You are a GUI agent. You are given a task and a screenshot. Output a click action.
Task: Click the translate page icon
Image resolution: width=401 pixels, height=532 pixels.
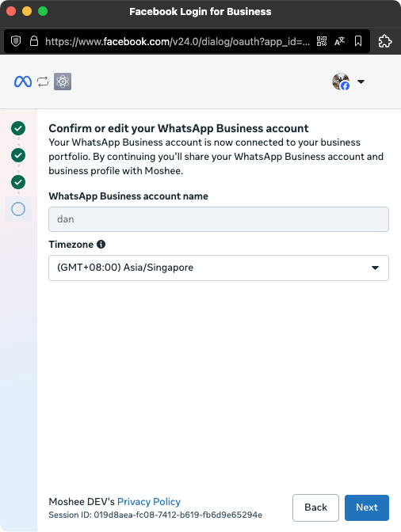339,41
